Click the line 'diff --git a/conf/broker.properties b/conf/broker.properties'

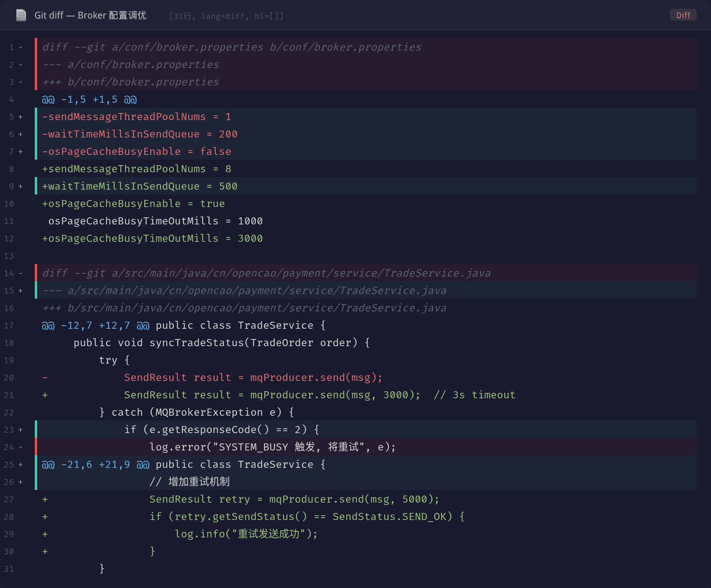click(x=231, y=47)
